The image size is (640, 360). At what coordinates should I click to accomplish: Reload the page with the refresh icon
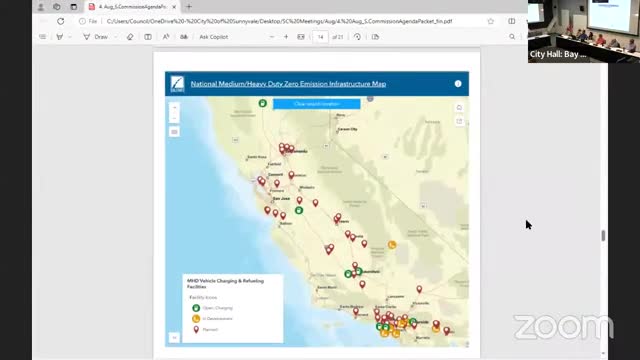coord(60,21)
